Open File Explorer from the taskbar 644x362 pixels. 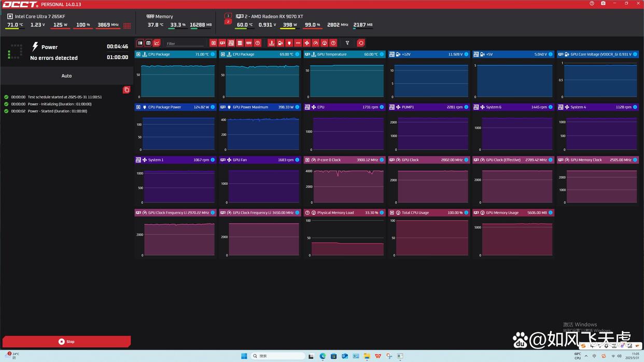367,356
